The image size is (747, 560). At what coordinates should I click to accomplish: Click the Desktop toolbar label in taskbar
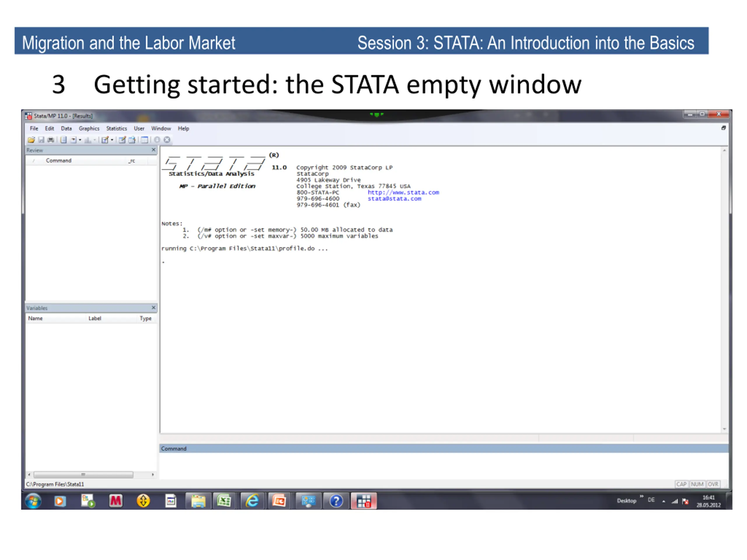click(626, 501)
